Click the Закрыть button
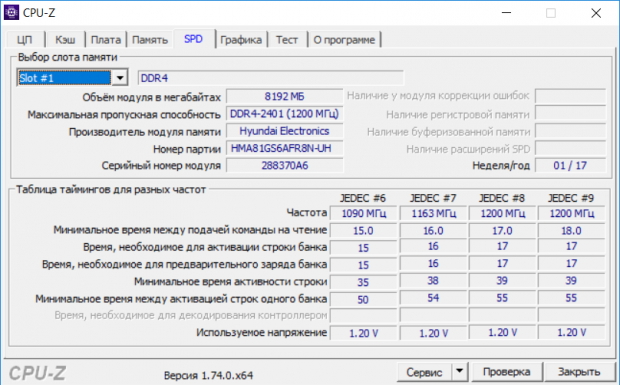 (579, 372)
